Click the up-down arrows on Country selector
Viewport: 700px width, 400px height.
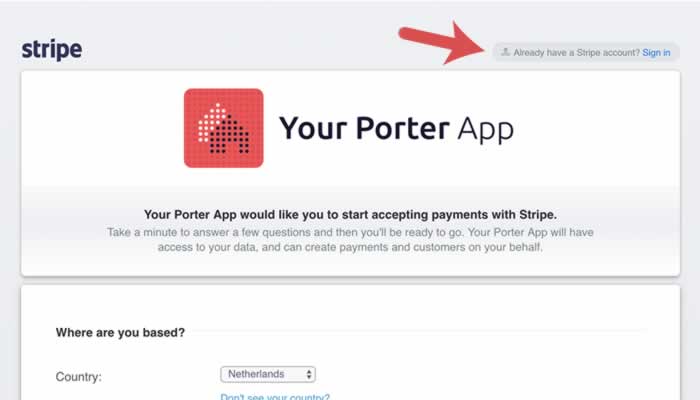[309, 374]
